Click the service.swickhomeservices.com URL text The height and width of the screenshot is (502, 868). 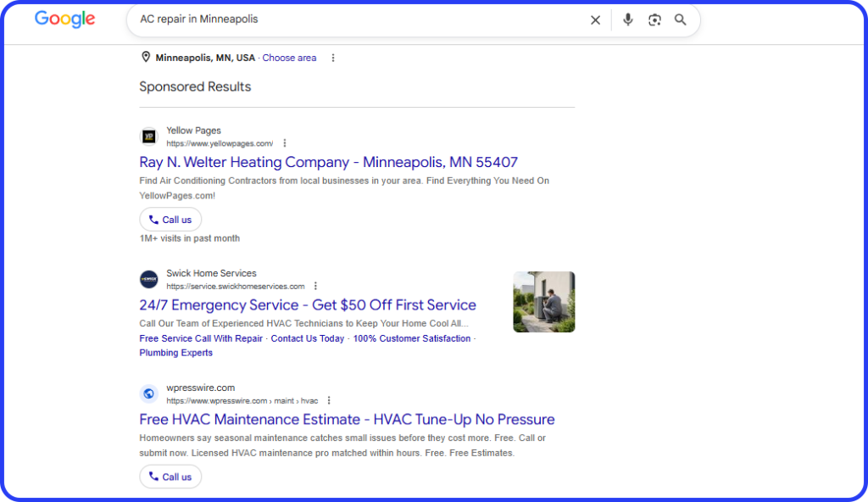236,287
